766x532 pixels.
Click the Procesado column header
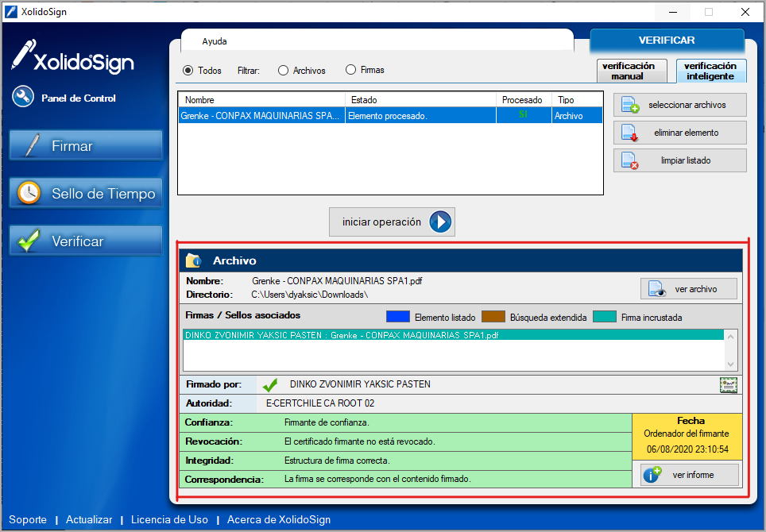(x=524, y=99)
